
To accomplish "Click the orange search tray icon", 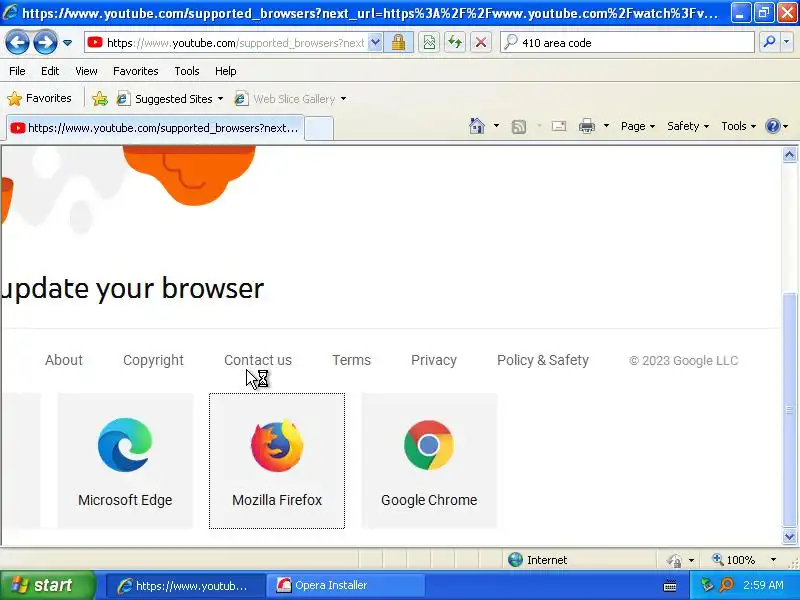I will (x=726, y=585).
